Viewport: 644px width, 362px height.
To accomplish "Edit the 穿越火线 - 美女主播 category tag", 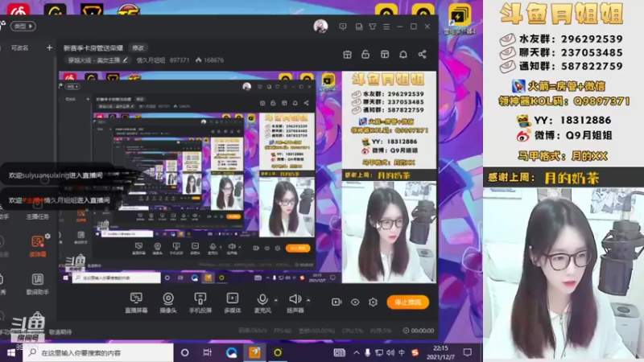I will point(97,60).
